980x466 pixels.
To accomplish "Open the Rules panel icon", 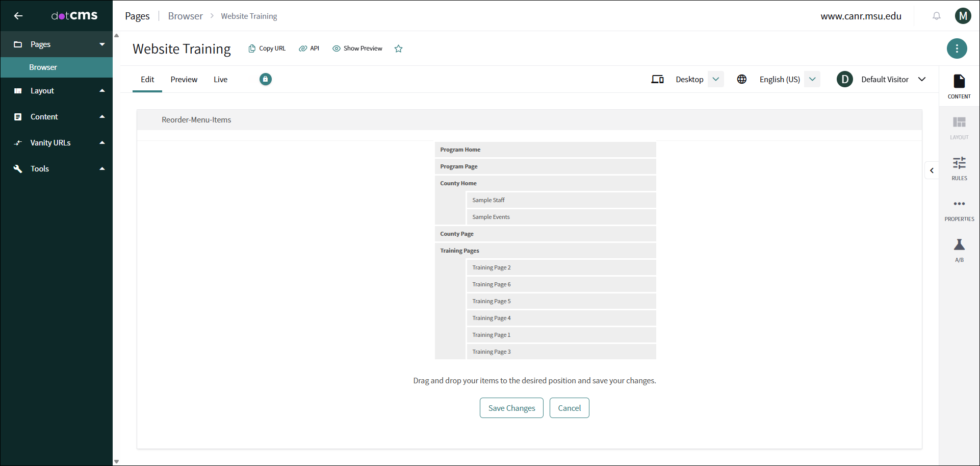I will coord(959,168).
